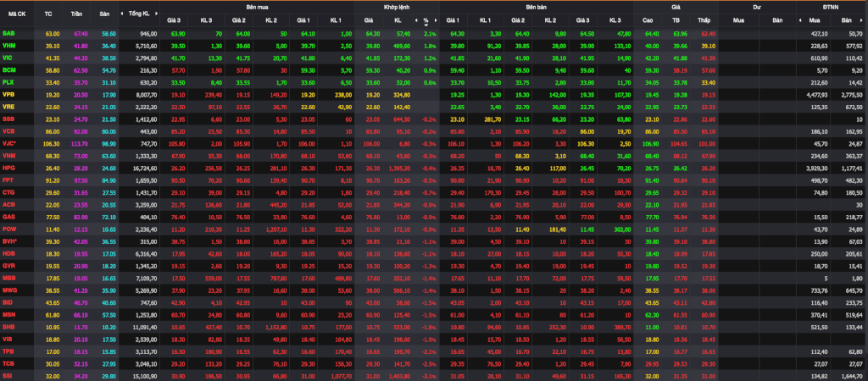Open the FPT stock symbol
The width and height of the screenshot is (868, 381).
[x=8, y=179]
